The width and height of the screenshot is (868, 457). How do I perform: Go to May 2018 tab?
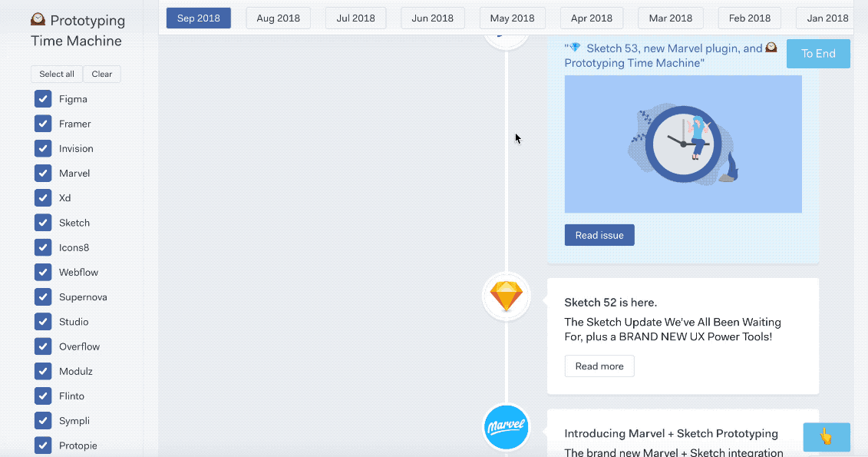(x=512, y=18)
